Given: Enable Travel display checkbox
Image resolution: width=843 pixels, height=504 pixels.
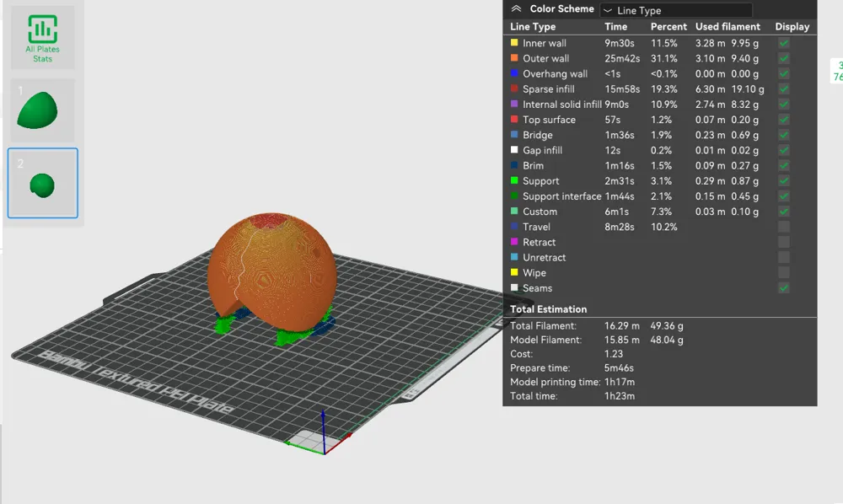Looking at the screenshot, I should (784, 227).
